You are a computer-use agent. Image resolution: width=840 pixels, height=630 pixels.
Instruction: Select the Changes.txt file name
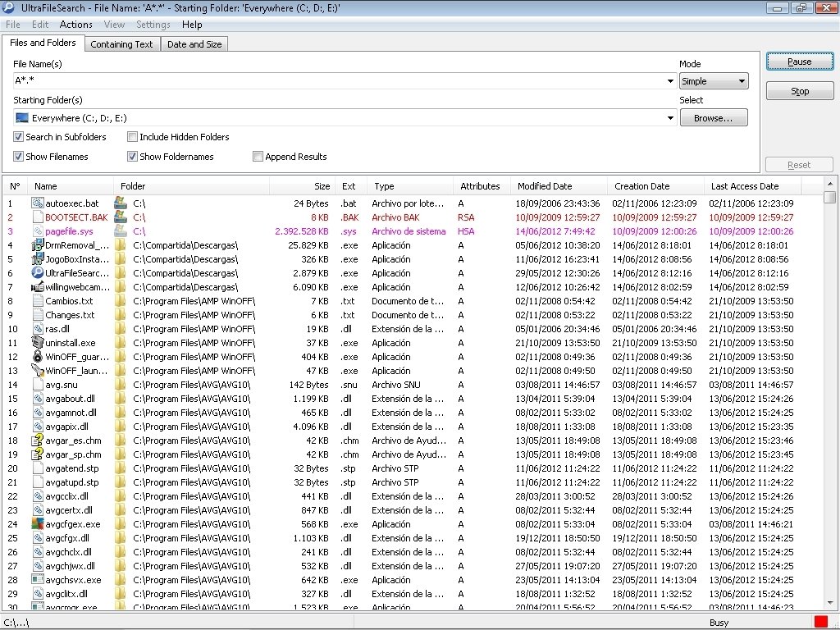click(70, 314)
